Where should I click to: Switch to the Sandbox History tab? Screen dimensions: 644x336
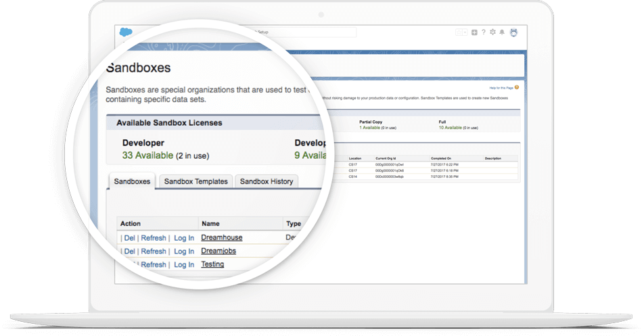(267, 181)
